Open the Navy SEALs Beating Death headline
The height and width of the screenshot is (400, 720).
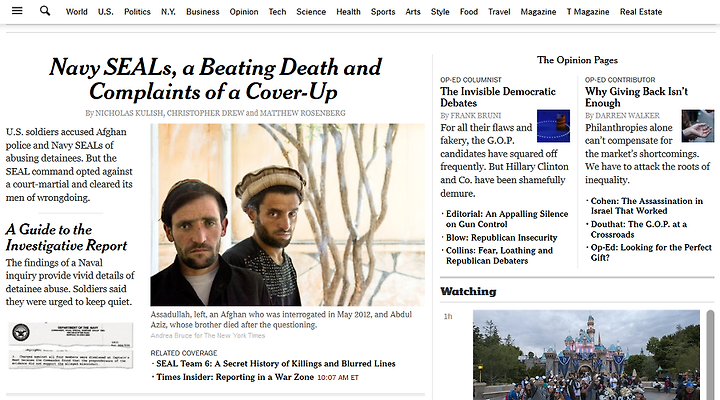215,79
